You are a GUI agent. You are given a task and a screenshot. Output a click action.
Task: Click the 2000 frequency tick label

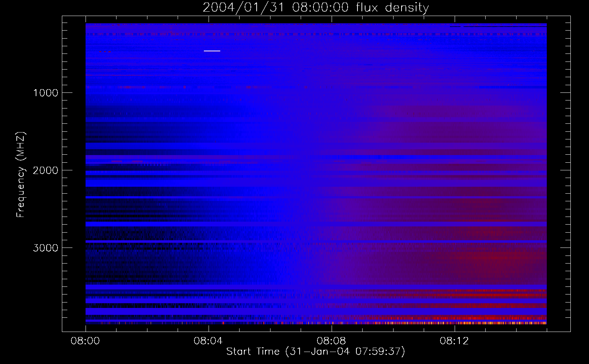pyautogui.click(x=46, y=170)
